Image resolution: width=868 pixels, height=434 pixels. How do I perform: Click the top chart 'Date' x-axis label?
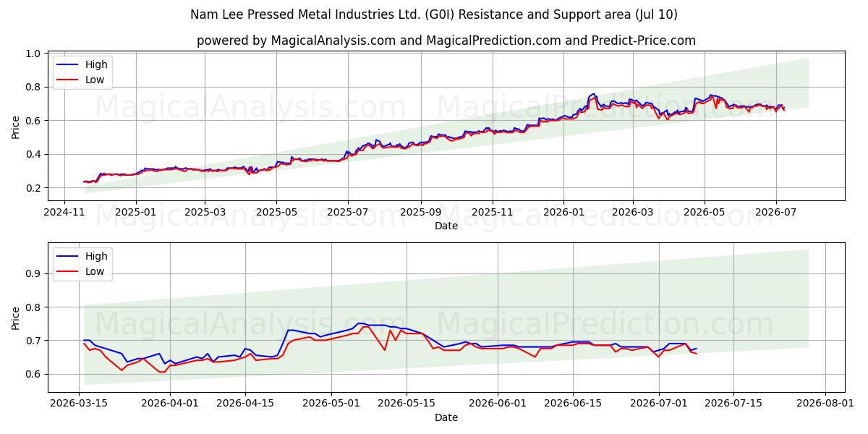[446, 226]
